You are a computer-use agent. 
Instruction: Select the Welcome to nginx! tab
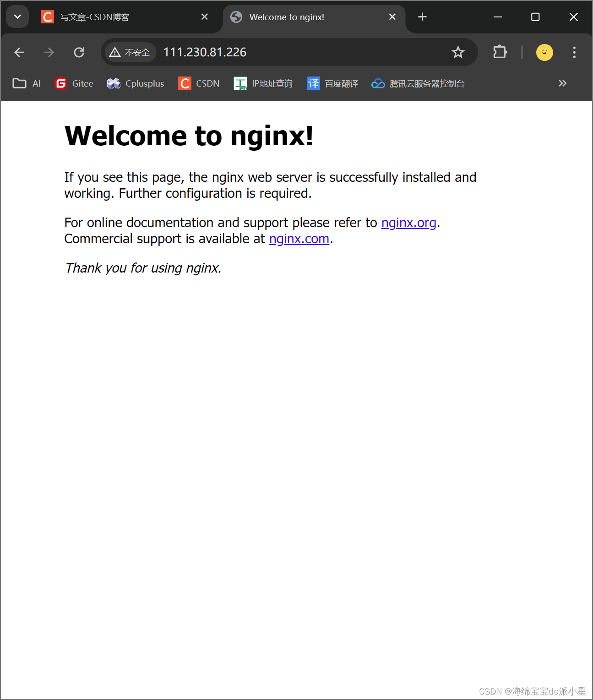(x=314, y=17)
